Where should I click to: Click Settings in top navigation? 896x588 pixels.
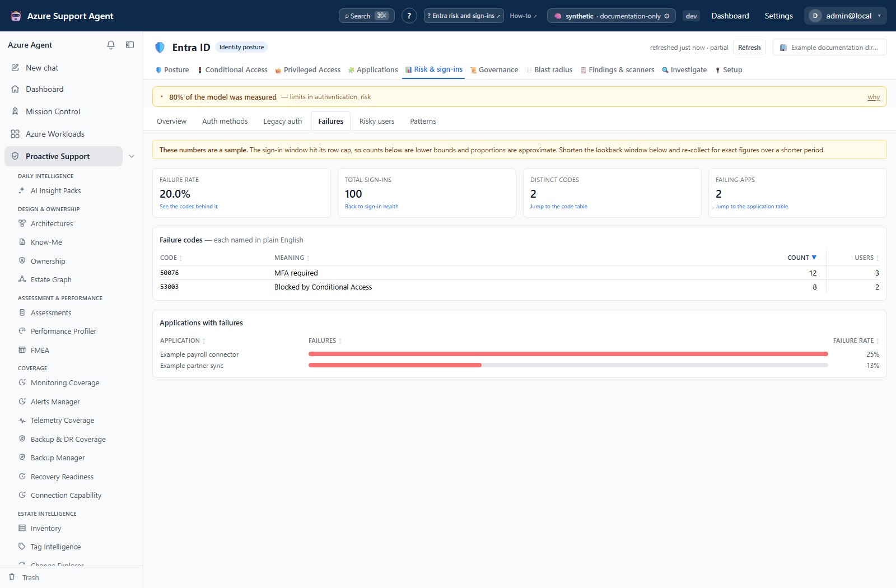point(778,16)
